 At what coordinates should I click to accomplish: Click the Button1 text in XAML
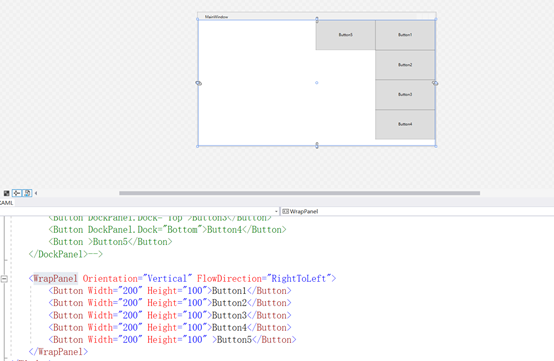(x=229, y=291)
